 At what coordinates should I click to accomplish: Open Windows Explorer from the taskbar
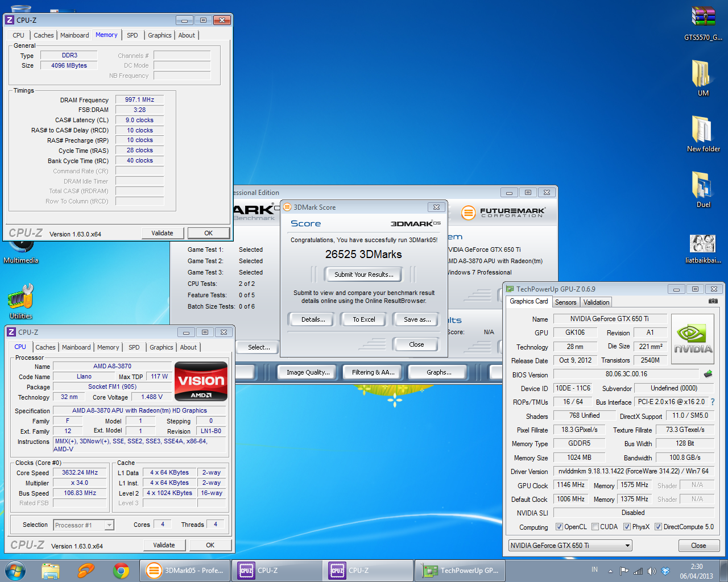tap(51, 570)
